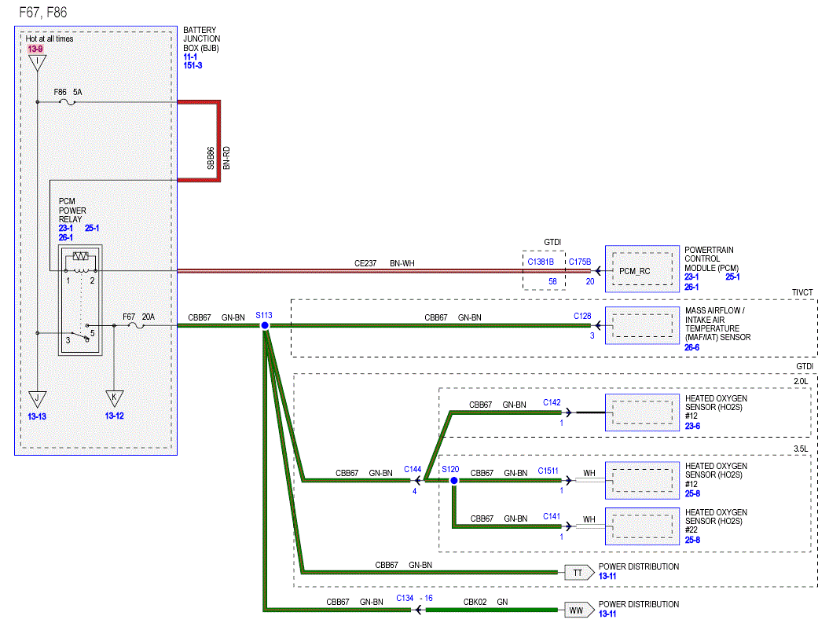Viewport: 840px width, 623px height.
Task: Click the C142 connector link
Action: (552, 402)
